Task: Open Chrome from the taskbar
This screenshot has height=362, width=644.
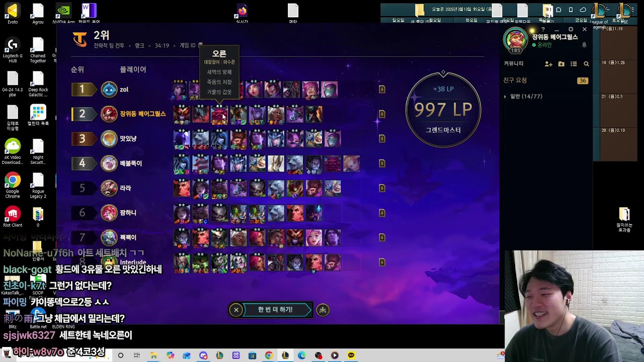Action: [x=269, y=355]
